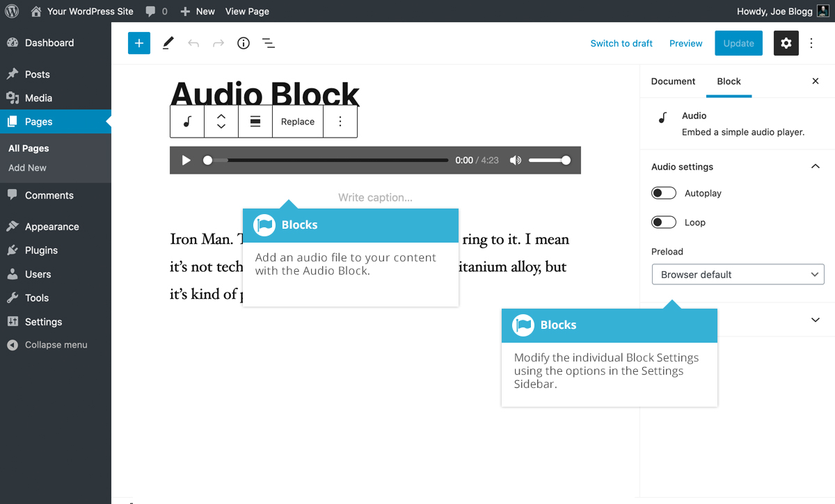The width and height of the screenshot is (835, 504).
Task: Switch to the Document tab
Action: (x=672, y=81)
